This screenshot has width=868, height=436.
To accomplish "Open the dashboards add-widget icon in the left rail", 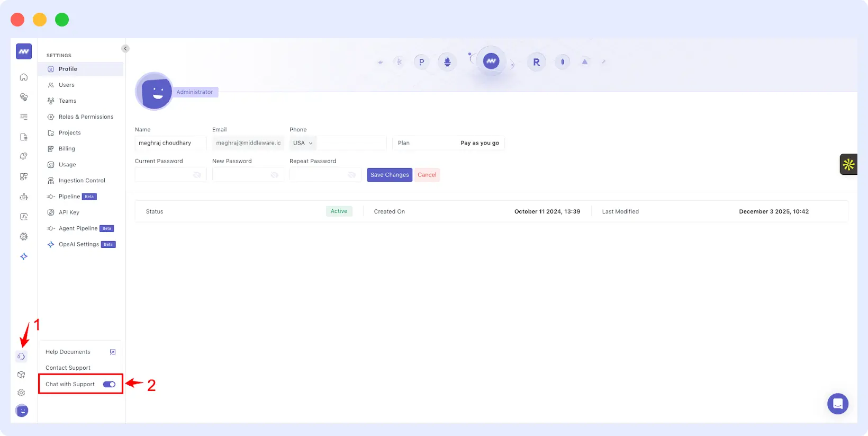I will 24,176.
